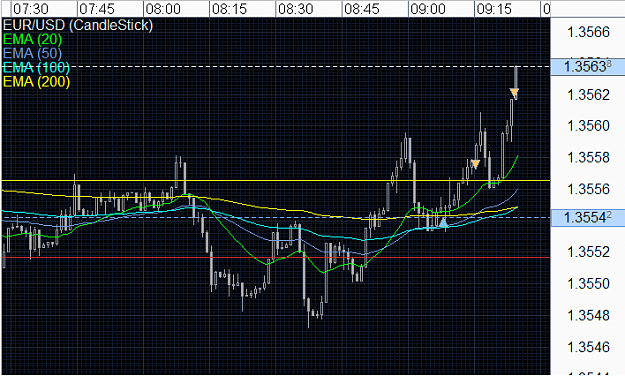
Task: Click the 1.3556 price axis label
Action: click(x=588, y=189)
